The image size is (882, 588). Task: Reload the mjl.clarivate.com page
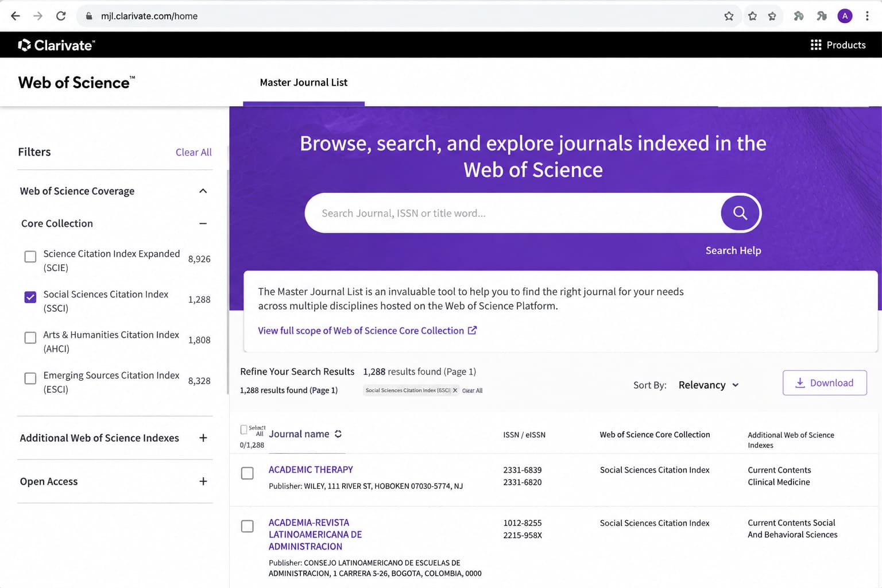(x=61, y=16)
